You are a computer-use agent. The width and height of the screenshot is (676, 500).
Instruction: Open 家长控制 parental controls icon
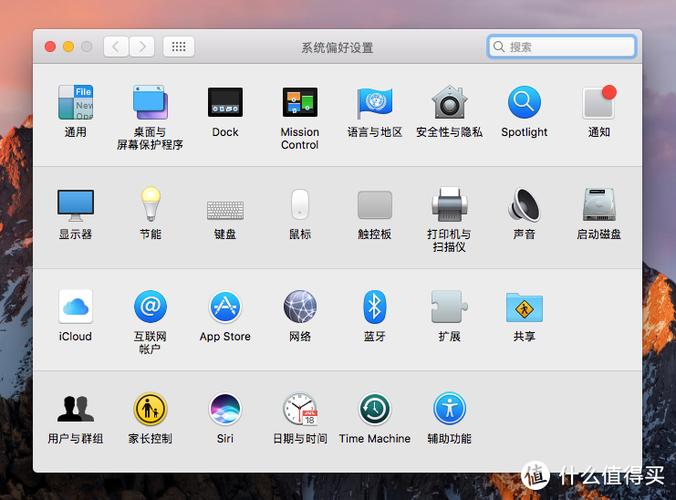tap(150, 409)
